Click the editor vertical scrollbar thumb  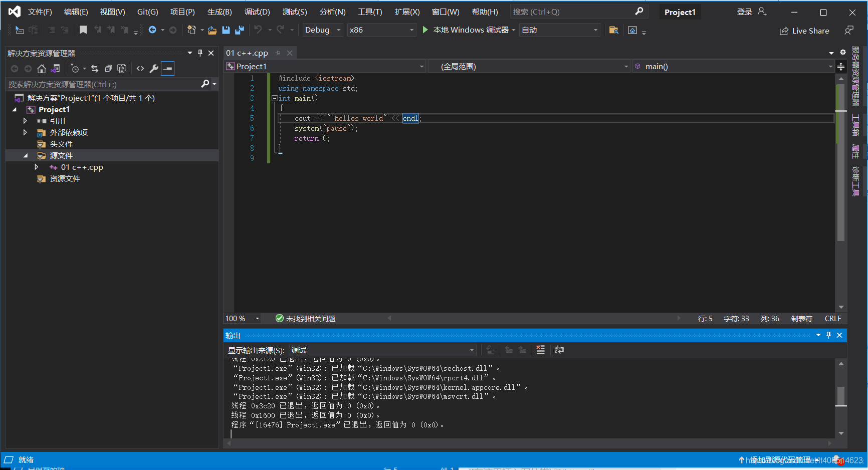[841, 163]
